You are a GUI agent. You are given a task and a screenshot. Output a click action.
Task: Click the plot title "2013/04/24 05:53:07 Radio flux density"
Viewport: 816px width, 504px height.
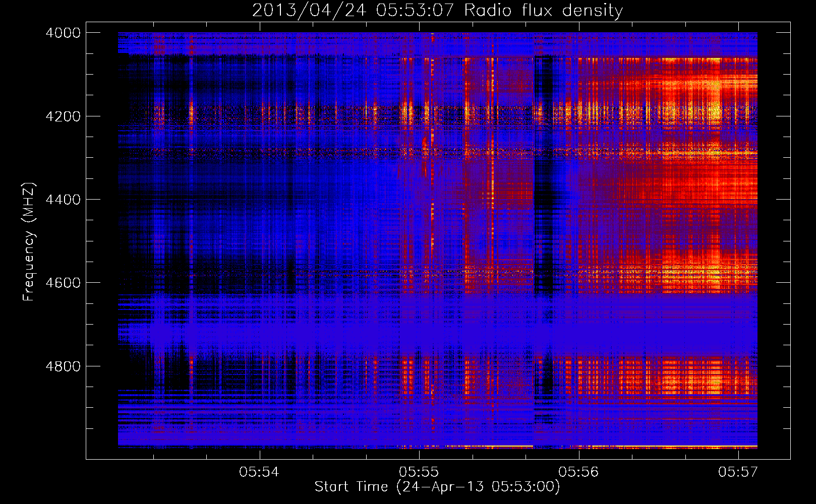(x=437, y=10)
